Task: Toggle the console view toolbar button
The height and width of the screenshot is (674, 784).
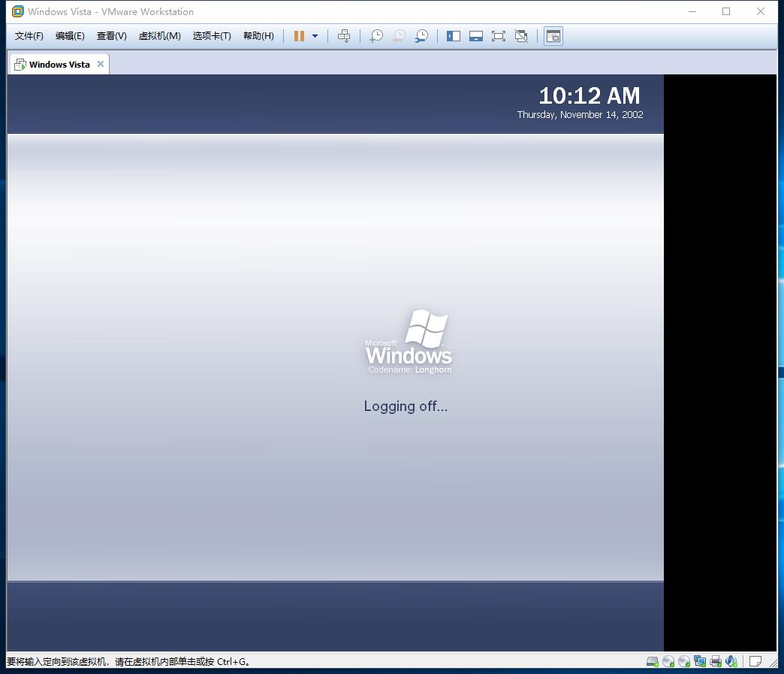Action: (x=553, y=36)
